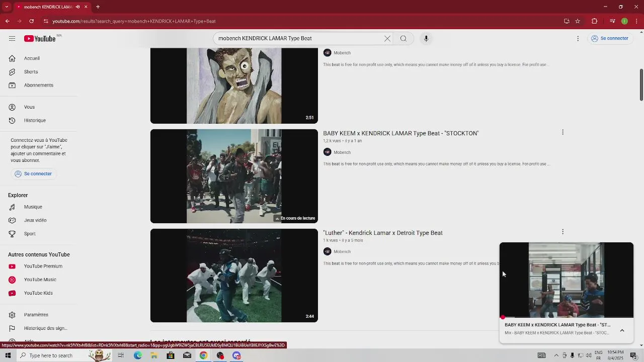This screenshot has width=644, height=362.
Task: Open the Chrome extensions puzzle icon
Action: pos(595,21)
